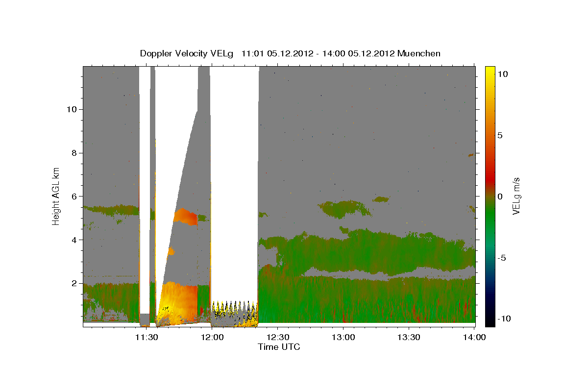Click the orange patch near 5 km height
The width and height of the screenshot is (588, 392).
[185, 216]
